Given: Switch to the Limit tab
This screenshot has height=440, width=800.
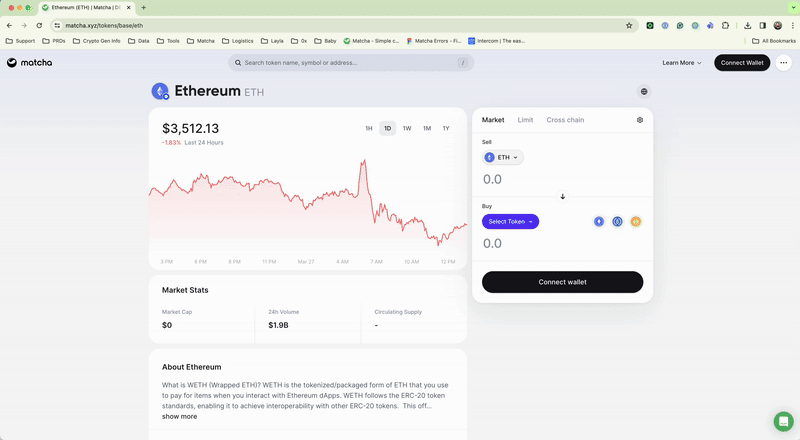Looking at the screenshot, I should (x=525, y=120).
